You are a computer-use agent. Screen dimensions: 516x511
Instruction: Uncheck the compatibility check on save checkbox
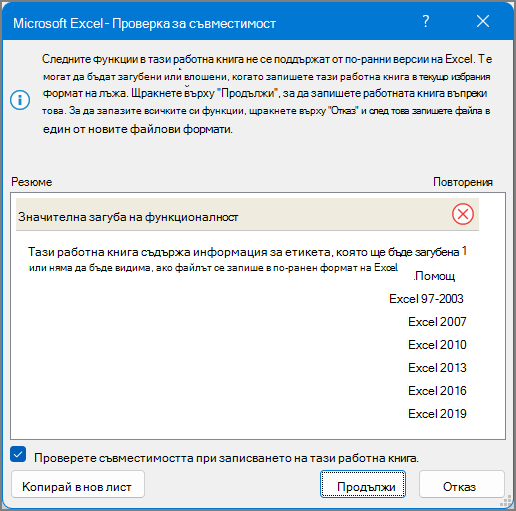pyautogui.click(x=18, y=454)
